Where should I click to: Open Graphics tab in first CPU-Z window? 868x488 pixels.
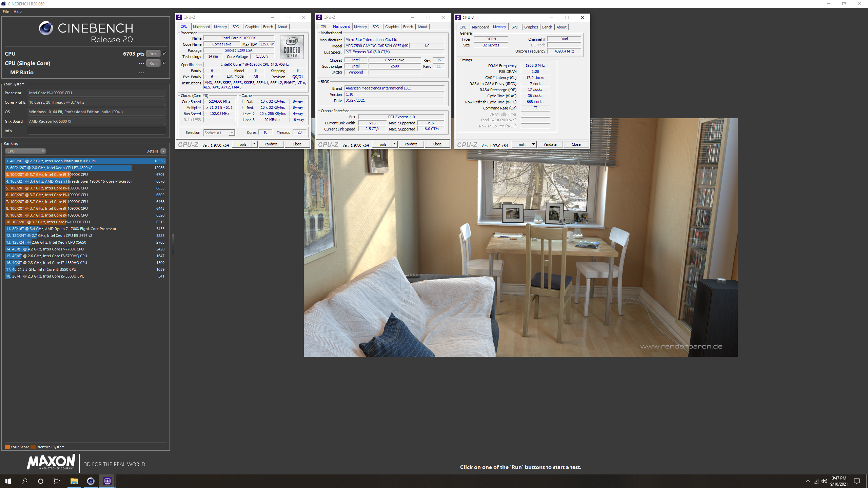252,27
